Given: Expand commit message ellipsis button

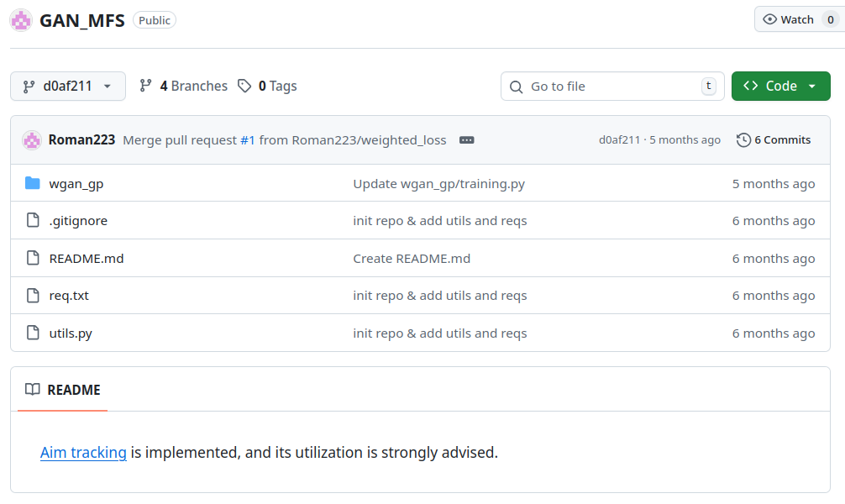Looking at the screenshot, I should click(467, 140).
